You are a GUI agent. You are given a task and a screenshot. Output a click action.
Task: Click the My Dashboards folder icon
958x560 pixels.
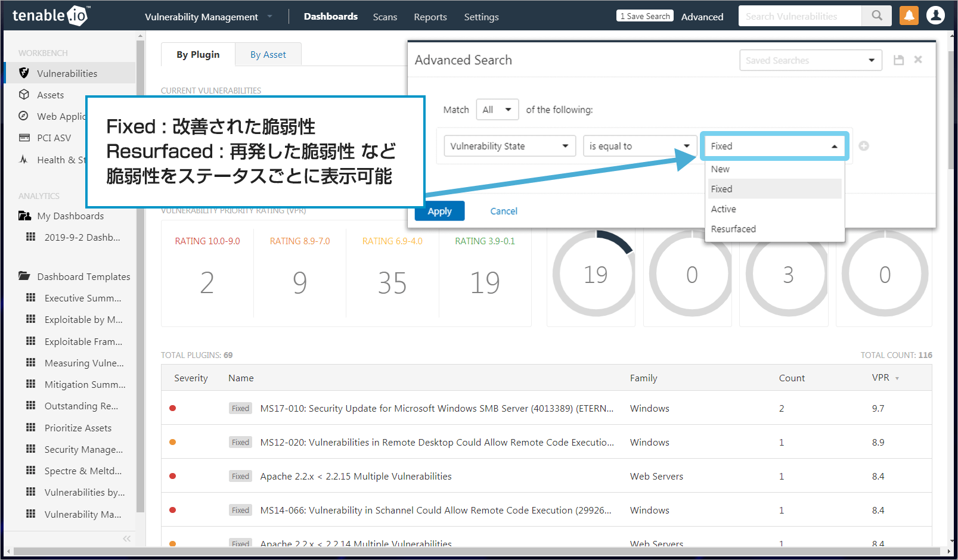tap(24, 216)
